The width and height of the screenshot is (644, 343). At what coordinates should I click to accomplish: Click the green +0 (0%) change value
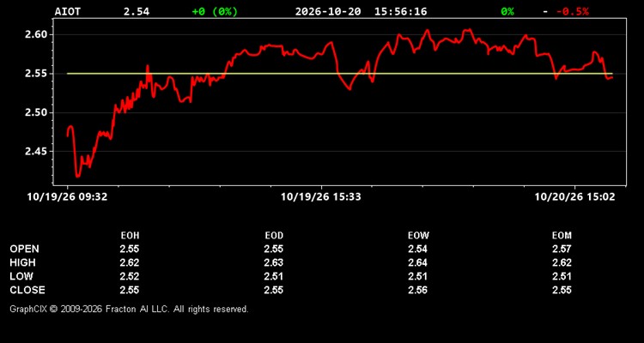point(215,11)
